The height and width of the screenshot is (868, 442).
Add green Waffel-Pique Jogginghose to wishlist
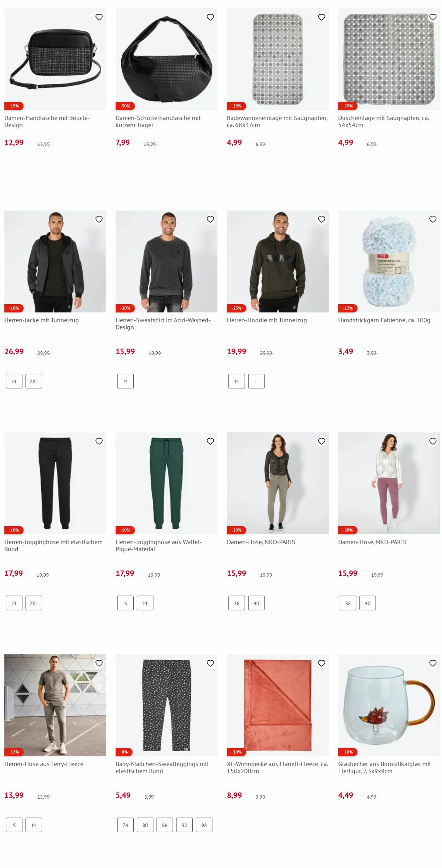point(210,441)
